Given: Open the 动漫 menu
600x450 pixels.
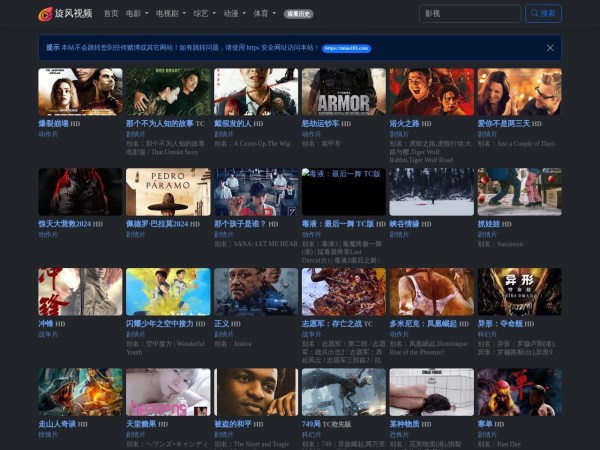Looking at the screenshot, I should 234,14.
